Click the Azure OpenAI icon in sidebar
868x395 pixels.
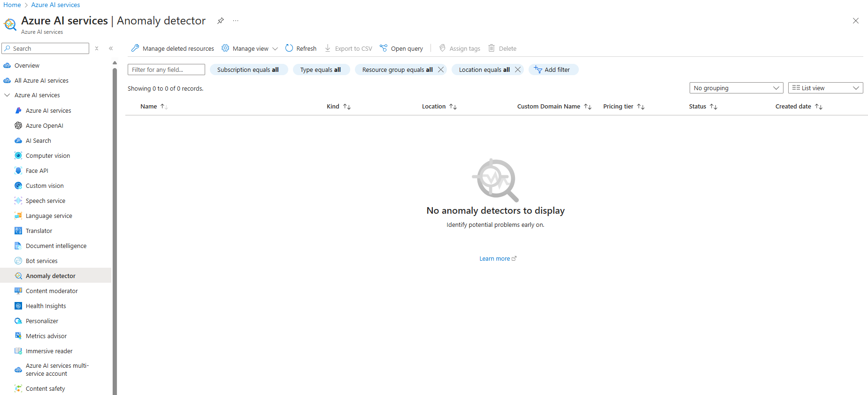pos(18,125)
